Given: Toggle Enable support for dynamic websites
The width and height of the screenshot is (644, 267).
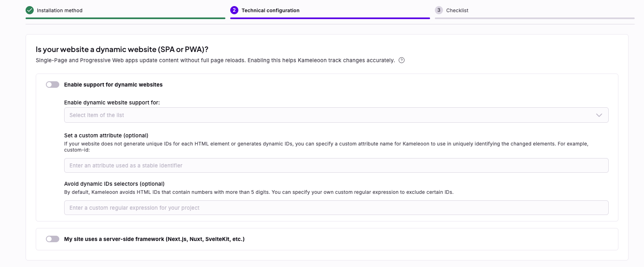Looking at the screenshot, I should [x=53, y=85].
